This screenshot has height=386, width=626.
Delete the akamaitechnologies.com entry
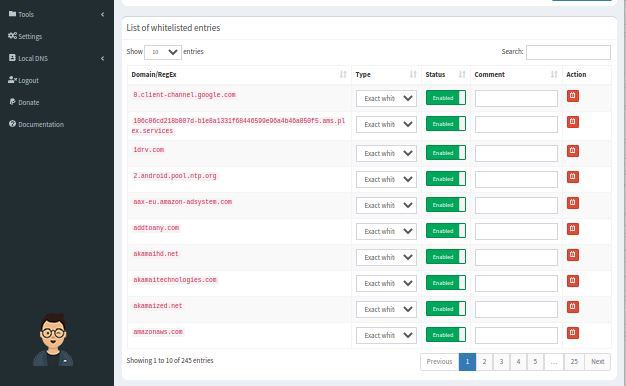point(573,281)
